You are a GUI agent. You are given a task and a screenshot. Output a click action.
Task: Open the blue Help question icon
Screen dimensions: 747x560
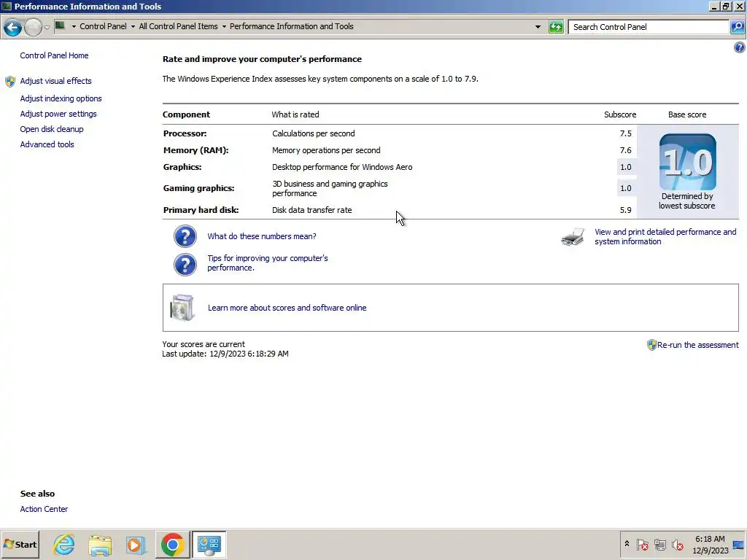pyautogui.click(x=740, y=47)
